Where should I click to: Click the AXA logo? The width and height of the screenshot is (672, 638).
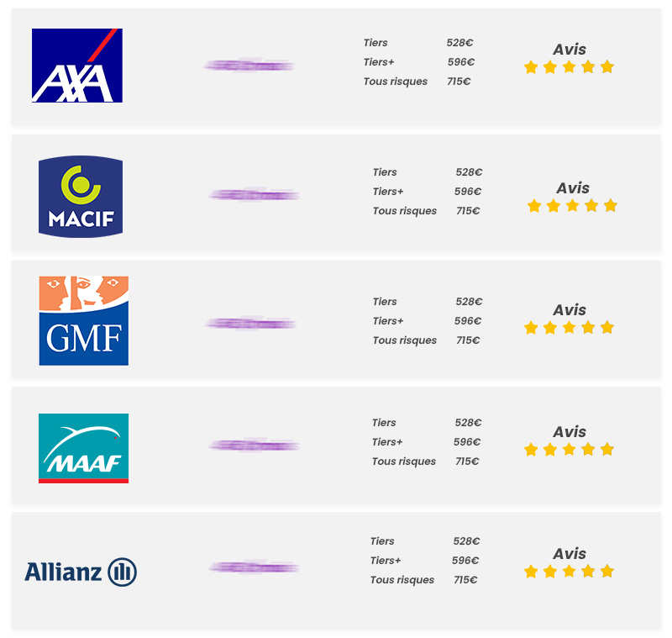pos(77,66)
